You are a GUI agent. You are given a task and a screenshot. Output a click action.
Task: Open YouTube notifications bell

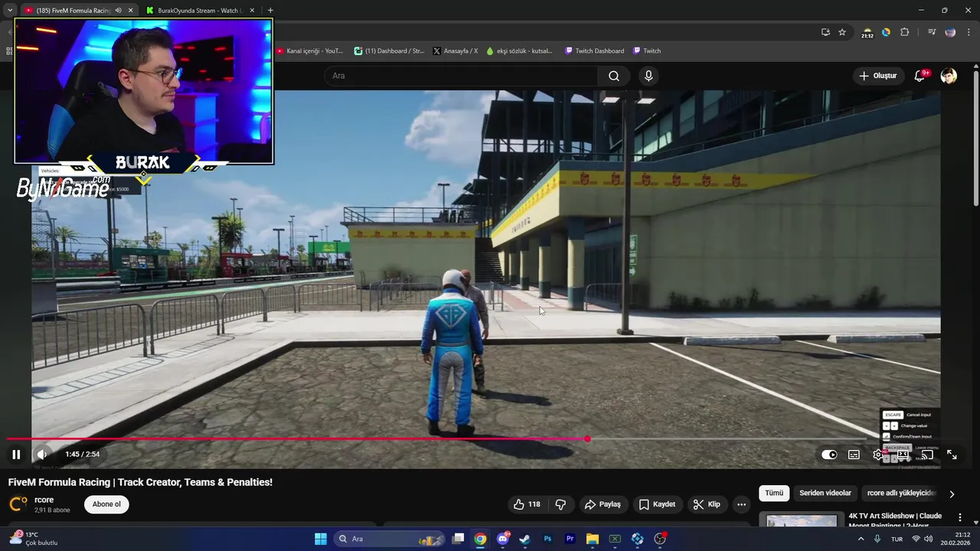click(920, 76)
